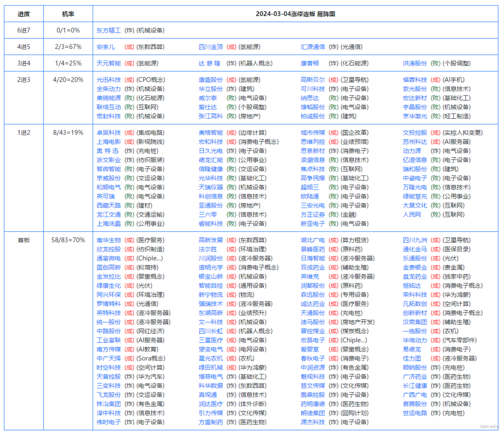Select 一拖股份 stock link

(415, 331)
